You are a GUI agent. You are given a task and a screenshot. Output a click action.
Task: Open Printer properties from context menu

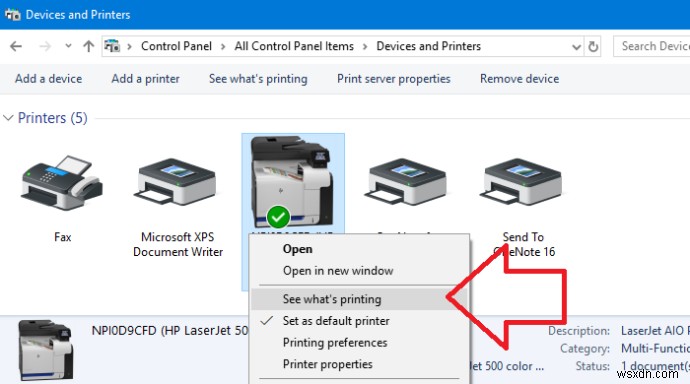click(360, 364)
